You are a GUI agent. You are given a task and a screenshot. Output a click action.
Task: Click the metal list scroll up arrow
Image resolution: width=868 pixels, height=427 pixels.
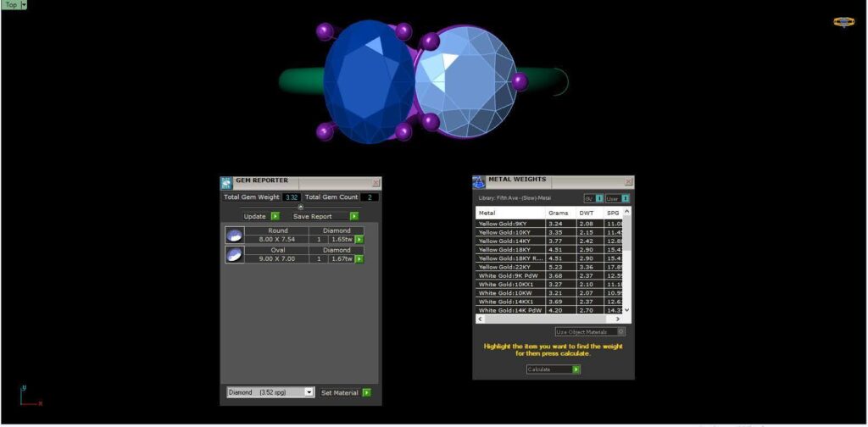coord(626,211)
